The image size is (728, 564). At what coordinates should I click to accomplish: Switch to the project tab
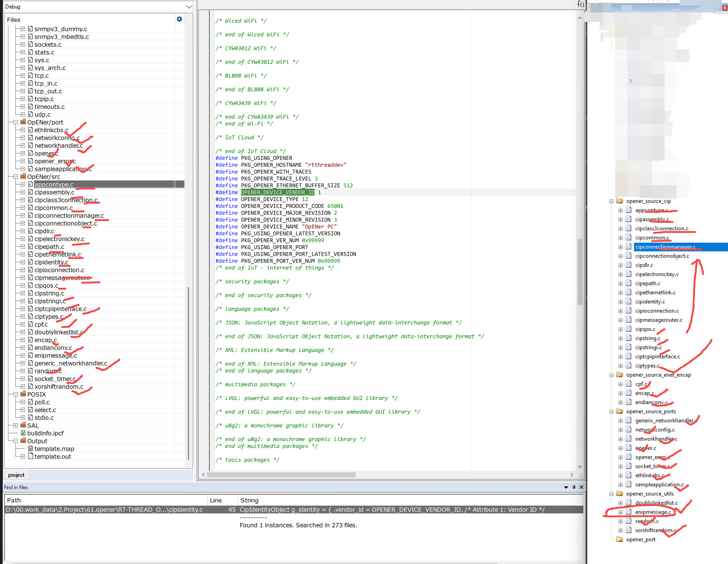pyautogui.click(x=16, y=475)
